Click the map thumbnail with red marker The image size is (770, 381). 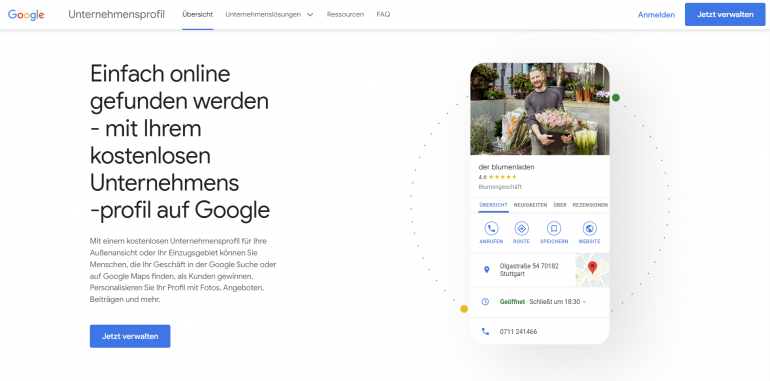592,270
